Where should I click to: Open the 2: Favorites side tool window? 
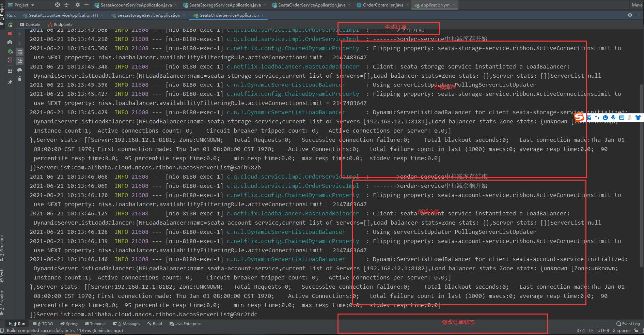(2, 302)
